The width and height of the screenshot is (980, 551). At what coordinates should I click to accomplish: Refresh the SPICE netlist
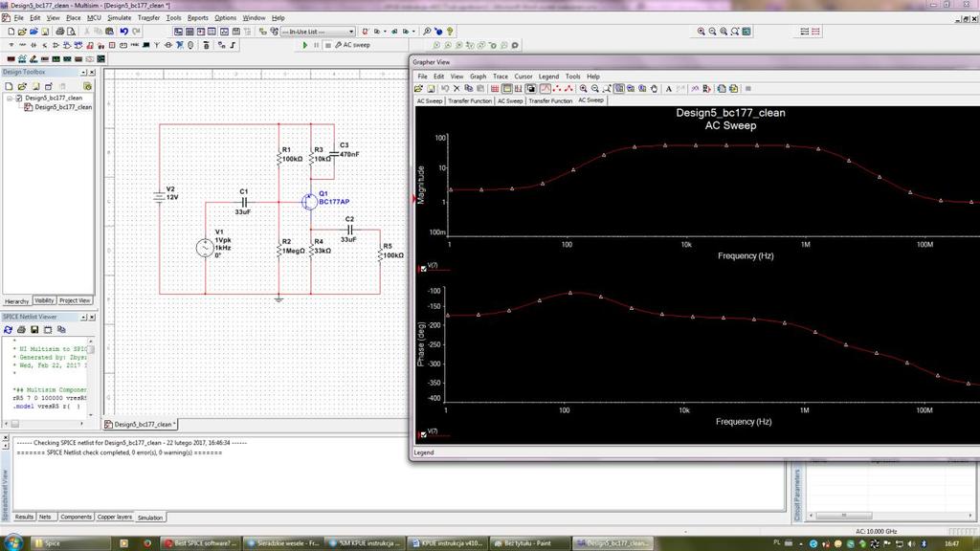(8, 329)
